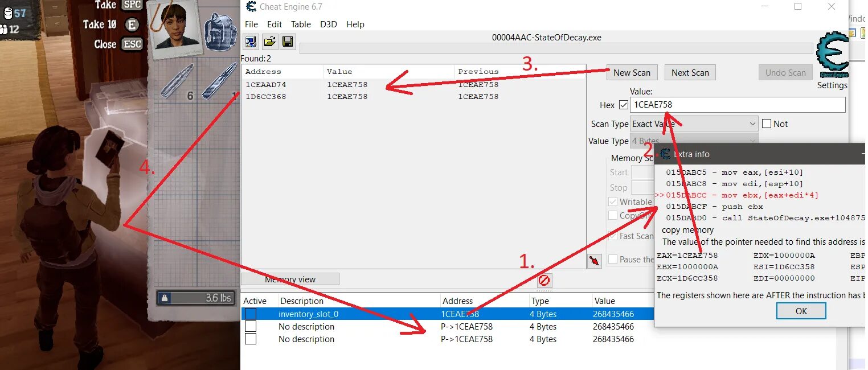868x370 pixels.
Task: Click the Previous cell in the 1D6CC368 row
Action: pyautogui.click(x=478, y=97)
